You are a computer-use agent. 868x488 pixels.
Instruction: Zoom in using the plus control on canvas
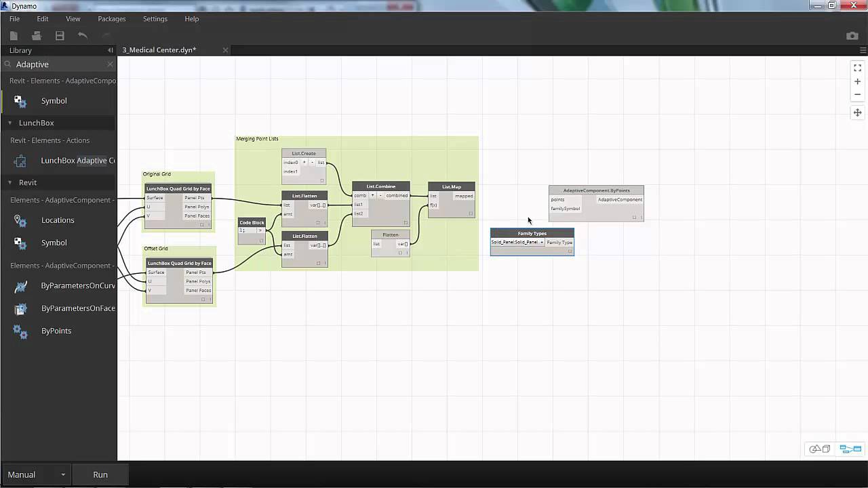coord(857,81)
